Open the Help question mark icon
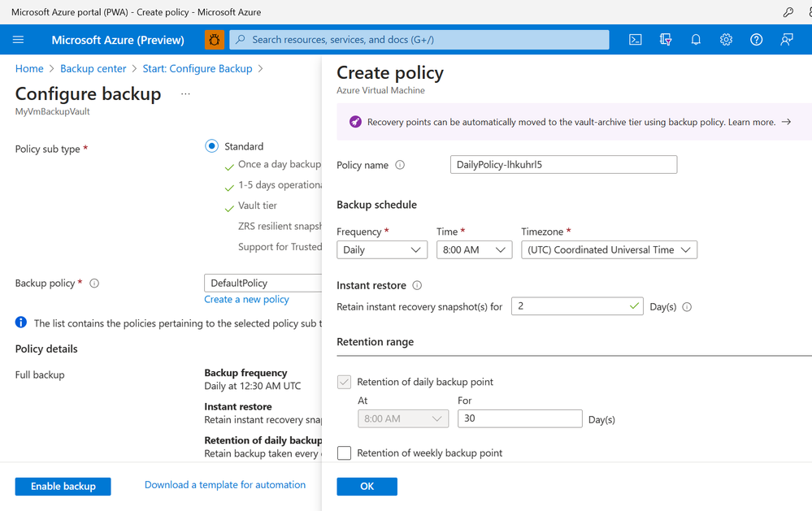The height and width of the screenshot is (511, 812). tap(756, 40)
